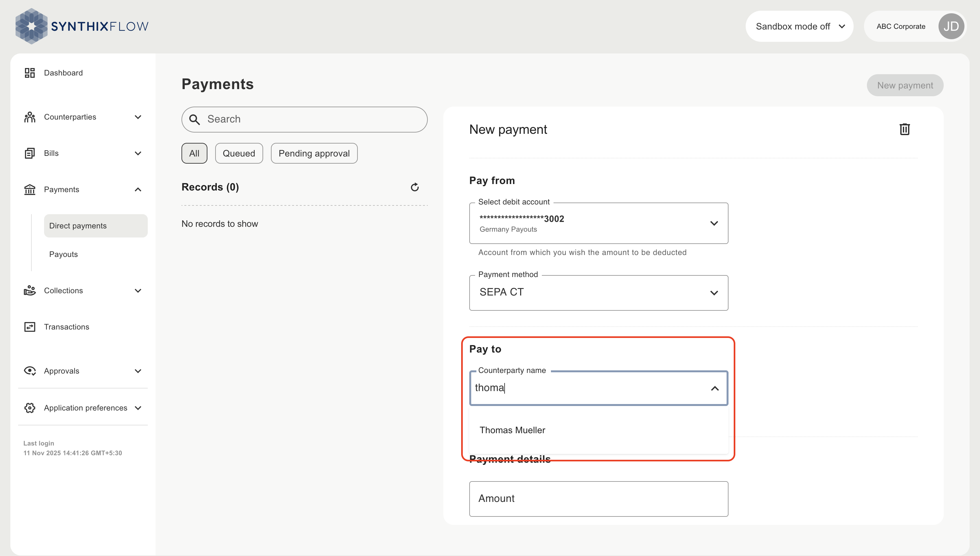Collapse the Payments menu chevron

coord(138,190)
